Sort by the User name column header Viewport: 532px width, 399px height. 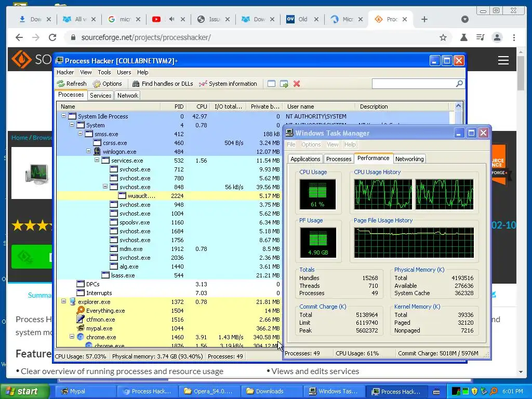[x=319, y=107]
